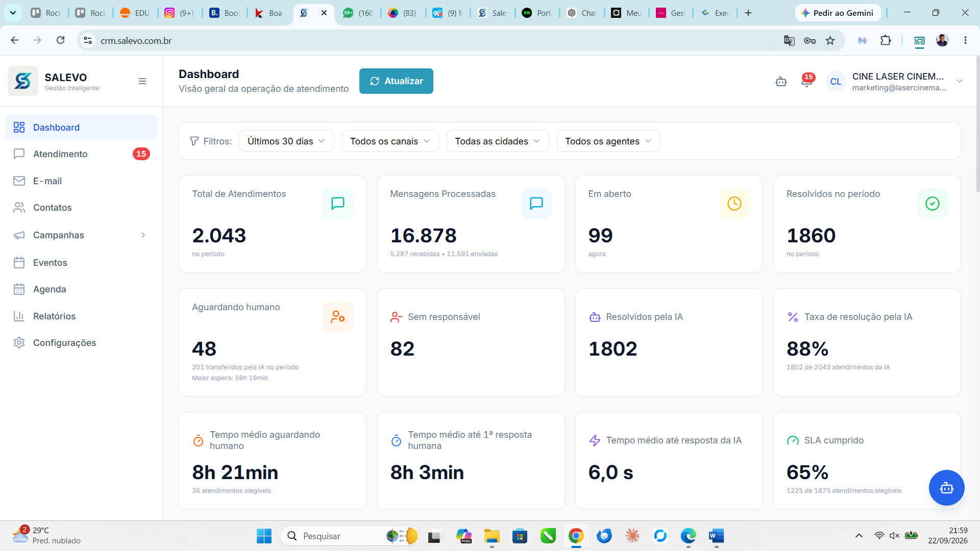Viewport: 980px width, 551px height.
Task: Open the Todos os canais dropdown
Action: (390, 141)
